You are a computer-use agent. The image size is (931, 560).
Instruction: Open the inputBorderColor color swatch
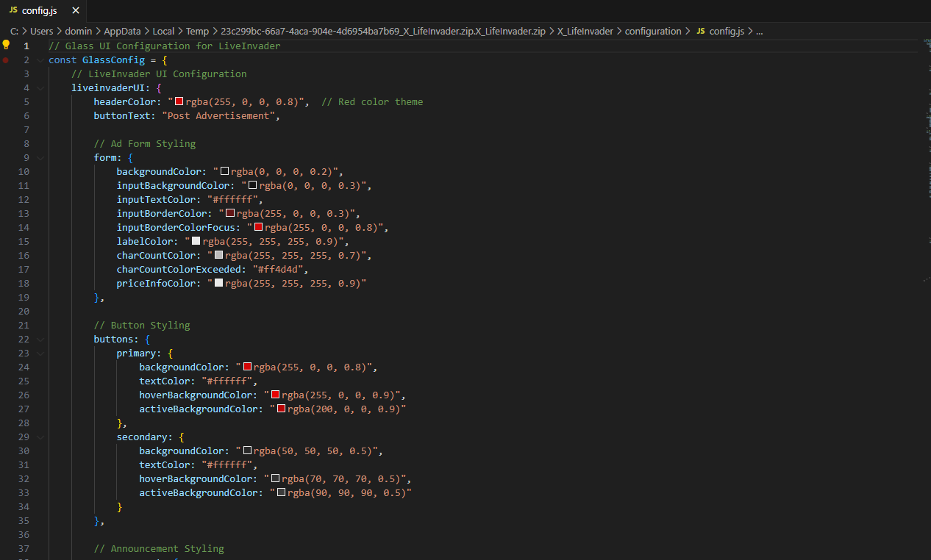point(230,213)
